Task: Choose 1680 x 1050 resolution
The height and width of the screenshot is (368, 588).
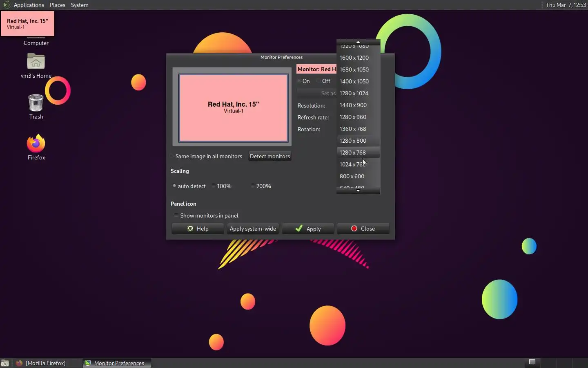Action: 358,70
